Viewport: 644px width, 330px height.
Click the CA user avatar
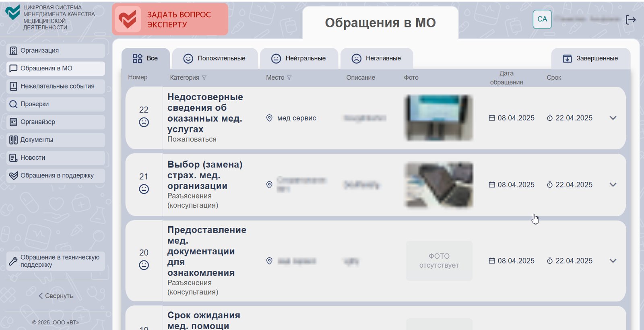point(542,19)
